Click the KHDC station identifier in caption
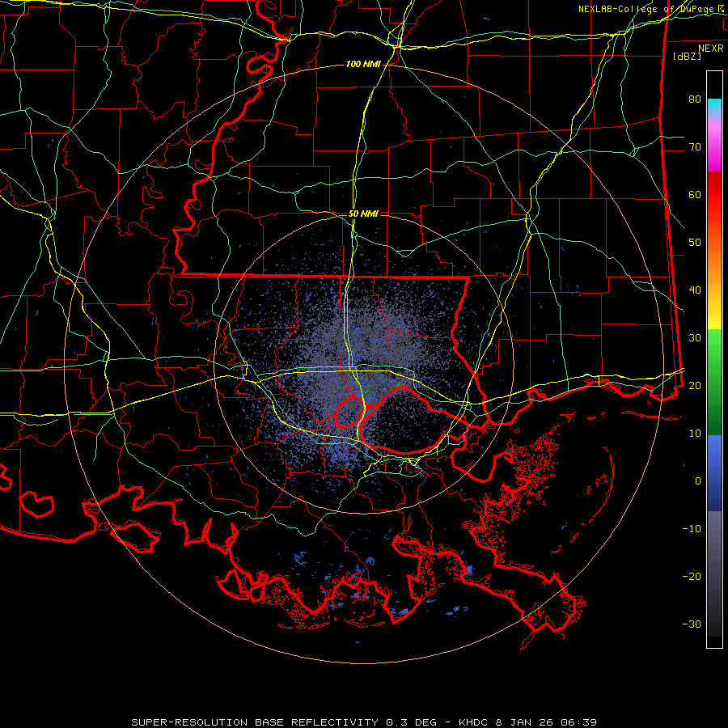The width and height of the screenshot is (728, 728). (473, 722)
